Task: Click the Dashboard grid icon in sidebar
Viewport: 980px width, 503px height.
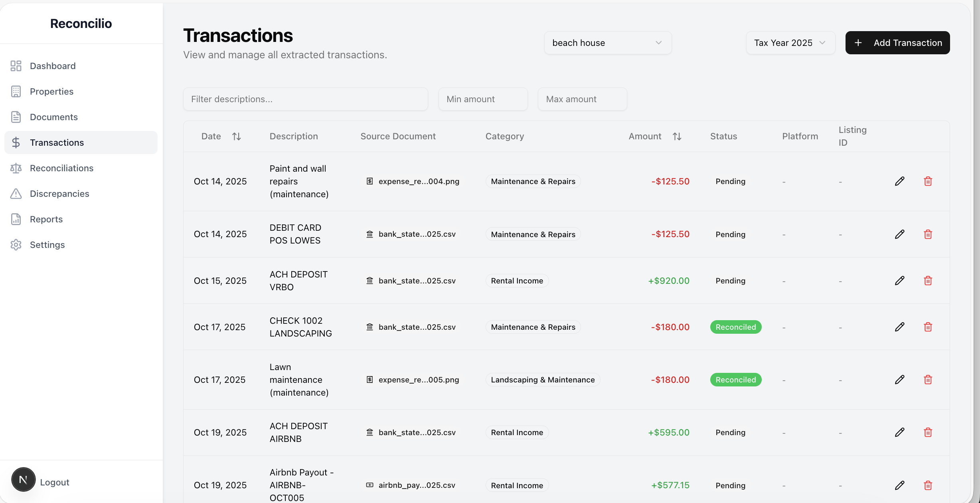Action: click(x=16, y=66)
